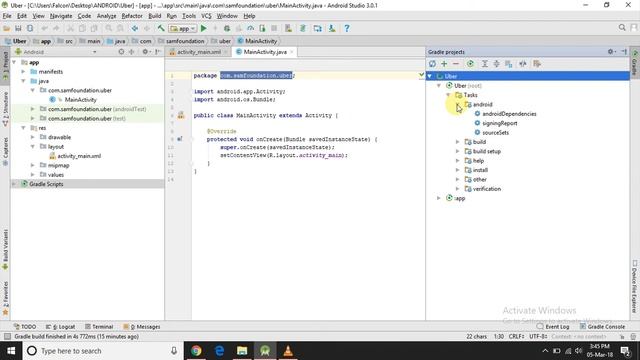
Task: Open the Event Log button
Action: click(x=553, y=327)
